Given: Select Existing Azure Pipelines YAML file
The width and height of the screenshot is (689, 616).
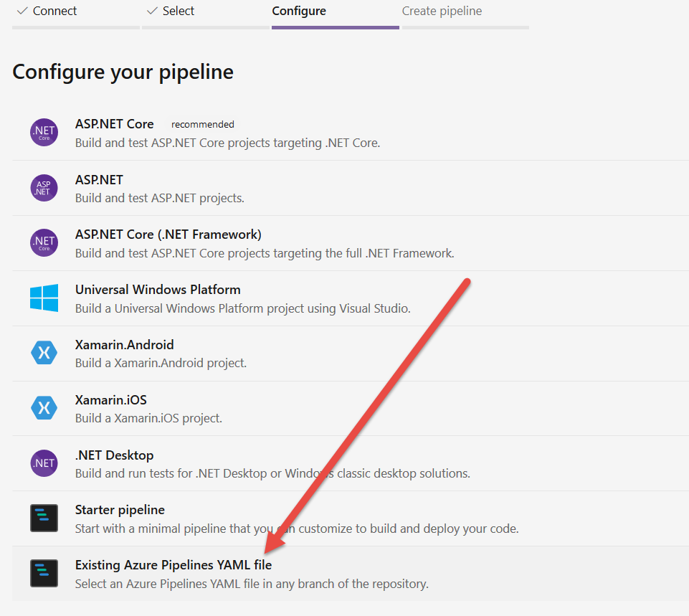Looking at the screenshot, I should [174, 565].
